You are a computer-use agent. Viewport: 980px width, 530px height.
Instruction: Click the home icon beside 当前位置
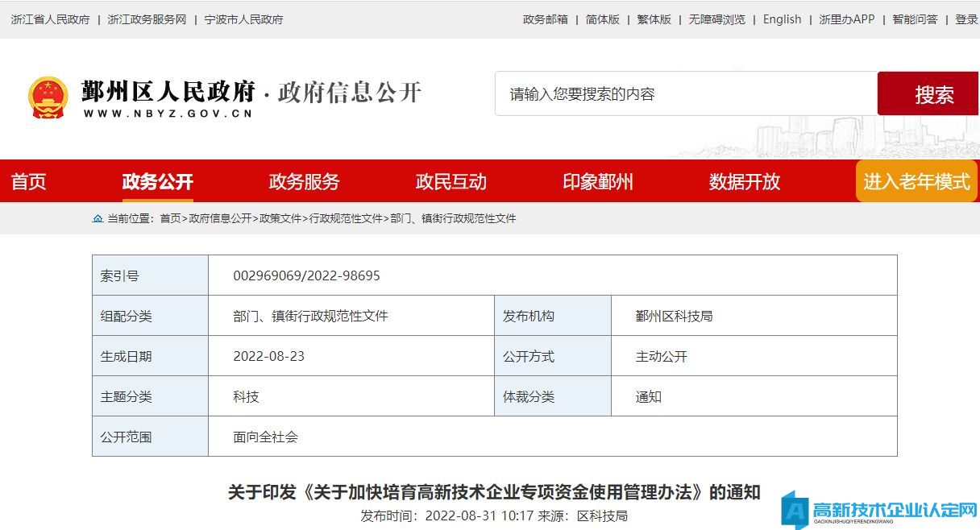pyautogui.click(x=98, y=218)
